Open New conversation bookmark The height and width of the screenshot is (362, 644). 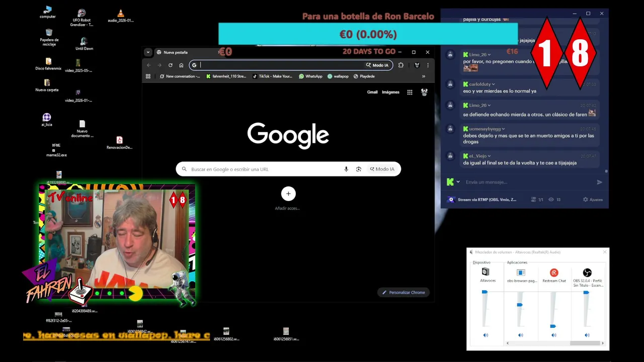180,76
